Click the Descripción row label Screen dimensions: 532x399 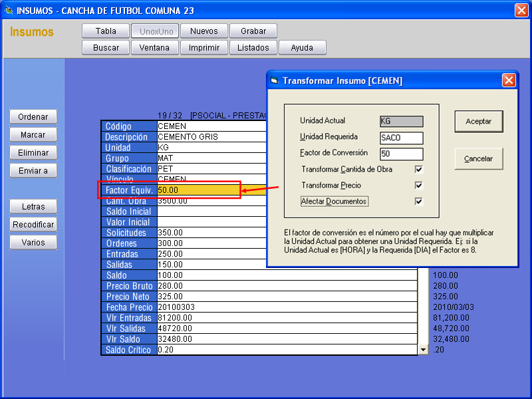129,137
